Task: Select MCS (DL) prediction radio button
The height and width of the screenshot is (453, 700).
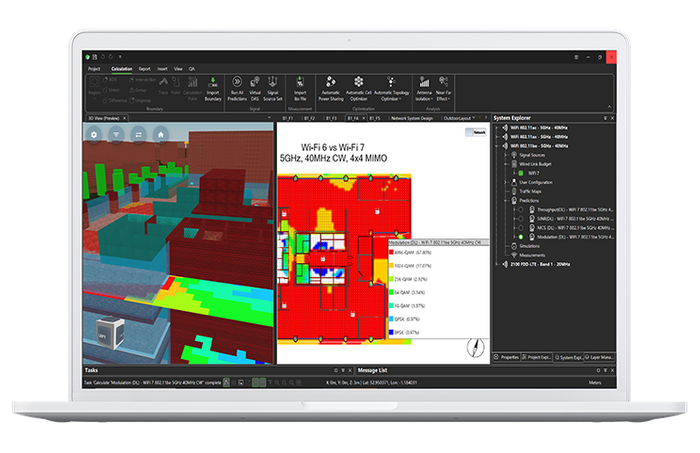Action: [521, 228]
